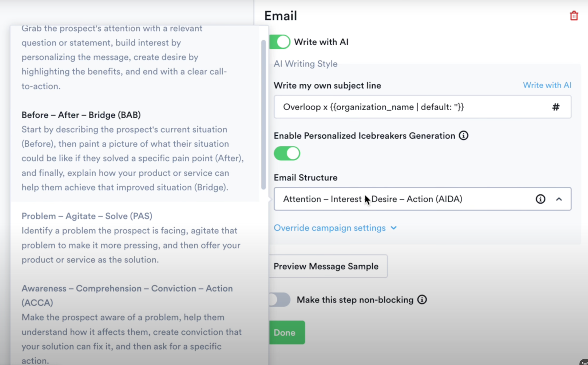Viewport: 588px width, 365px height.
Task: Expand Override campaign settings
Action: tap(335, 228)
